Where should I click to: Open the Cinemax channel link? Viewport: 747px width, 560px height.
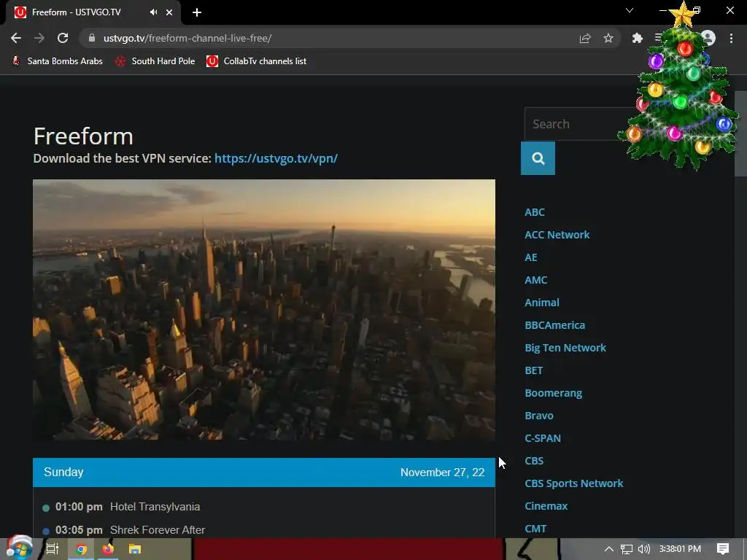pos(546,506)
